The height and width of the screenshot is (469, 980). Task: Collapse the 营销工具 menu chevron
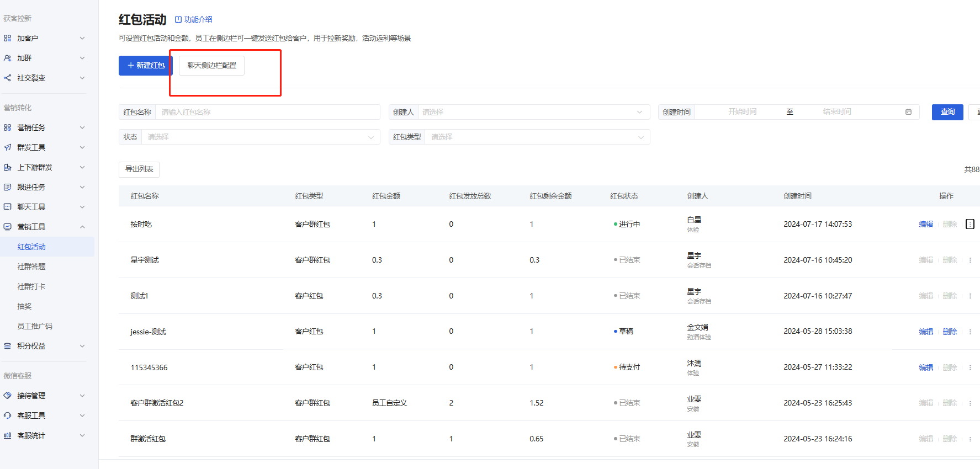click(82, 227)
